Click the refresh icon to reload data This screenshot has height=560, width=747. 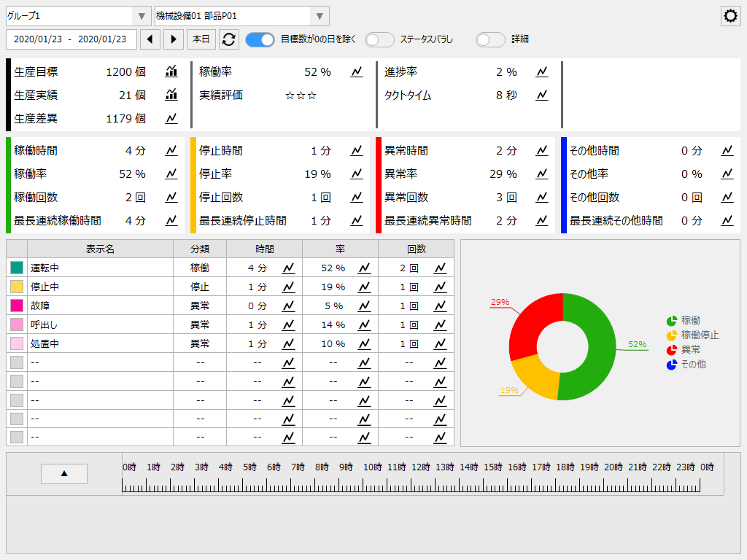tap(229, 39)
